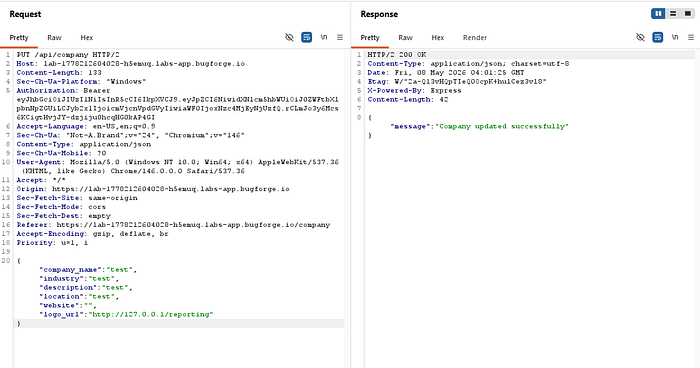Open Response panel options menu
The width and height of the screenshot is (700, 368).
(x=691, y=38)
